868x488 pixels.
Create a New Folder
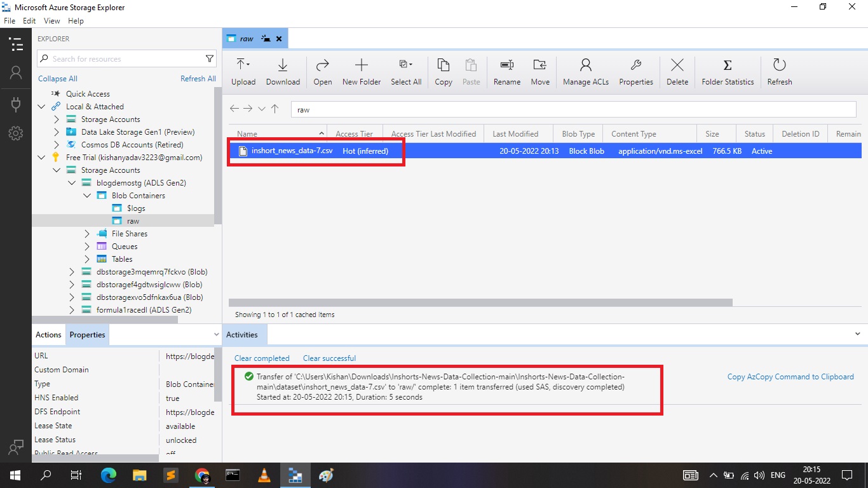pyautogui.click(x=362, y=72)
